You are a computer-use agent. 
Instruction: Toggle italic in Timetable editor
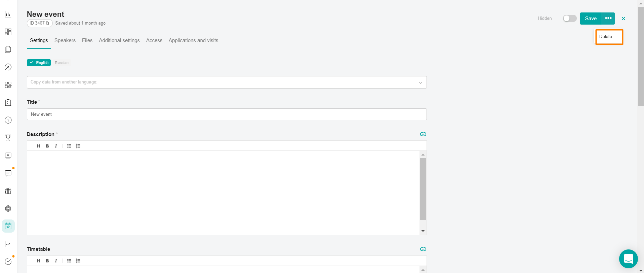(56, 261)
